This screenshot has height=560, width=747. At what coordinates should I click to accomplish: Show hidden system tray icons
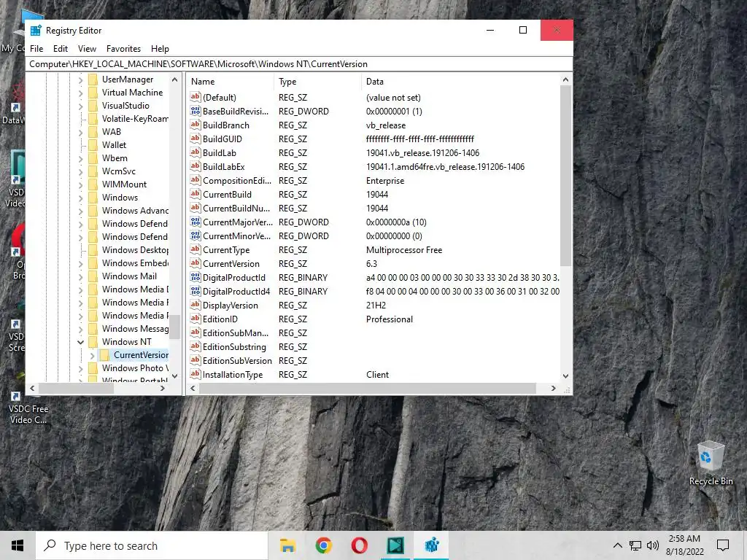pyautogui.click(x=617, y=545)
